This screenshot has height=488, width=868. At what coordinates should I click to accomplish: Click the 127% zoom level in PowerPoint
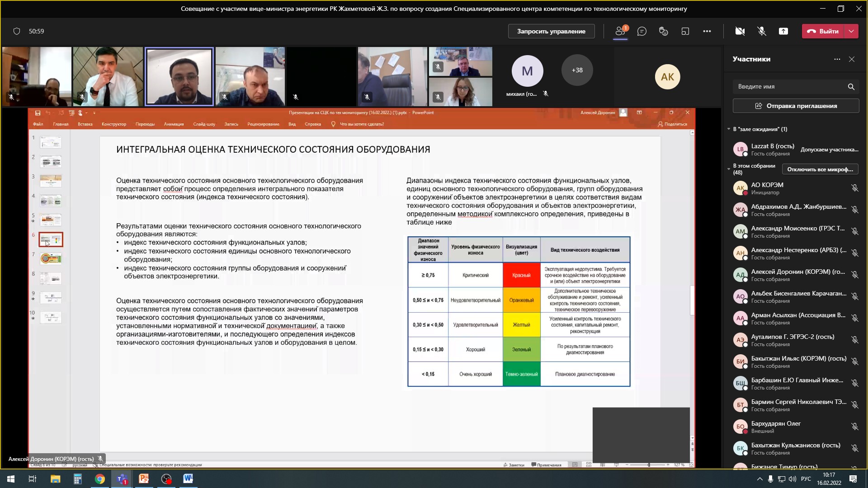(679, 465)
